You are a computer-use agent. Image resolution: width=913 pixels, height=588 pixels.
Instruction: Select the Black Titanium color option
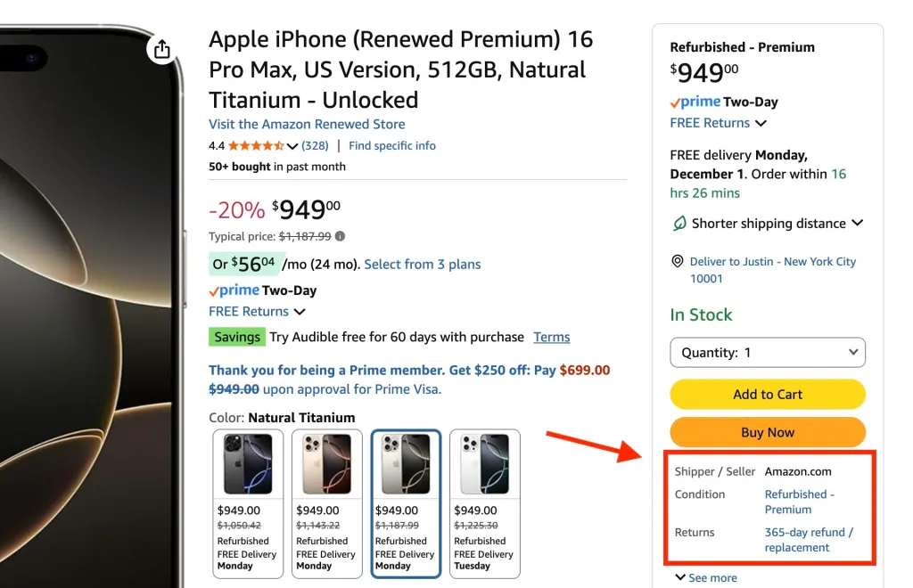[247, 462]
